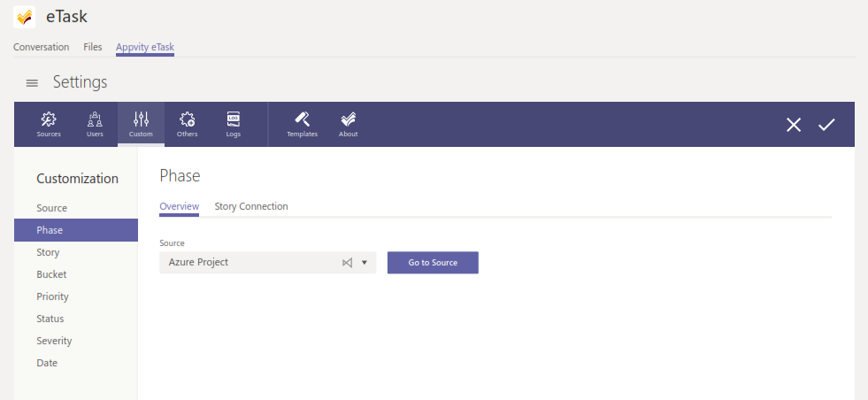Click the checkmark icon to save settings
This screenshot has height=400, width=868.
pos(826,125)
